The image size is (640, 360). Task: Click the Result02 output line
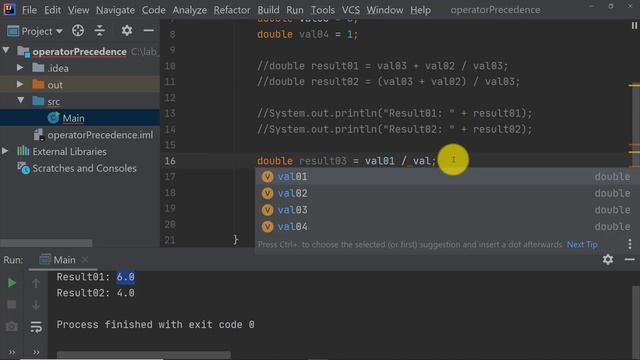(x=96, y=293)
